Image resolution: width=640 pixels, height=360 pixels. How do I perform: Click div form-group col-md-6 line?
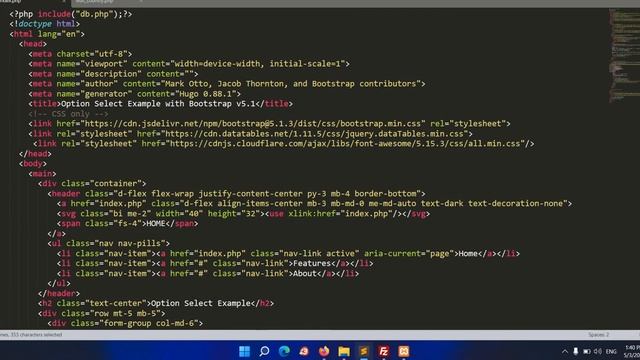tap(125, 323)
